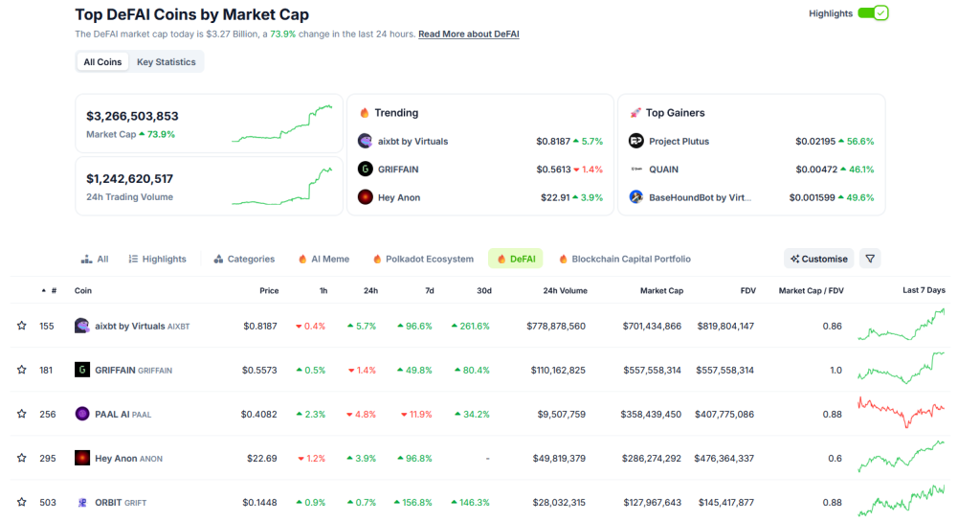Viewport: 980px width, 521px height.
Task: Open the Categories tab
Action: coord(244,259)
